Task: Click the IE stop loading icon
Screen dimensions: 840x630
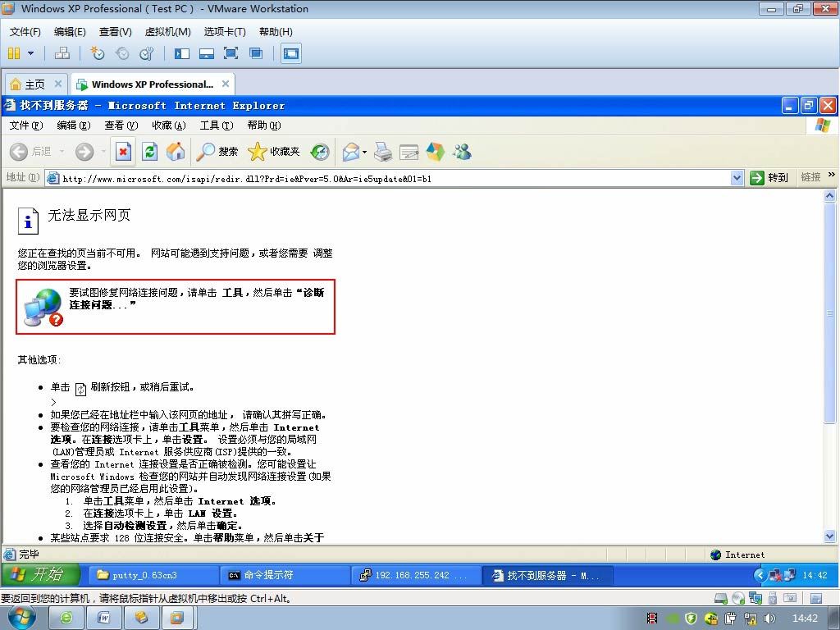Action: 123,152
